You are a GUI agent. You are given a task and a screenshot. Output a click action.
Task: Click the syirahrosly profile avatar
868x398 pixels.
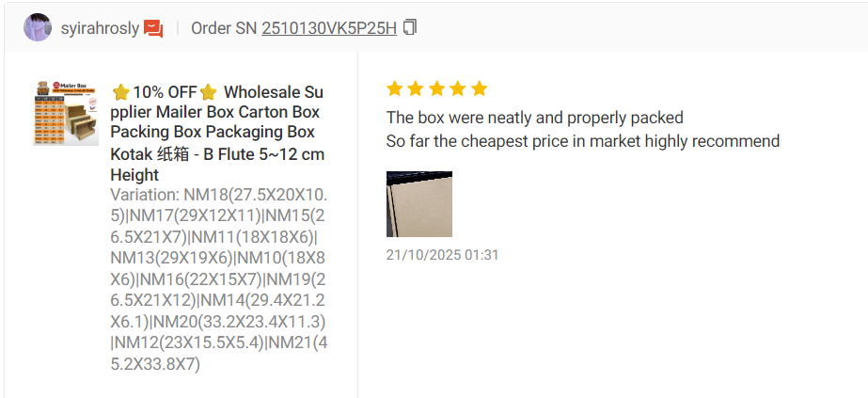tap(38, 28)
